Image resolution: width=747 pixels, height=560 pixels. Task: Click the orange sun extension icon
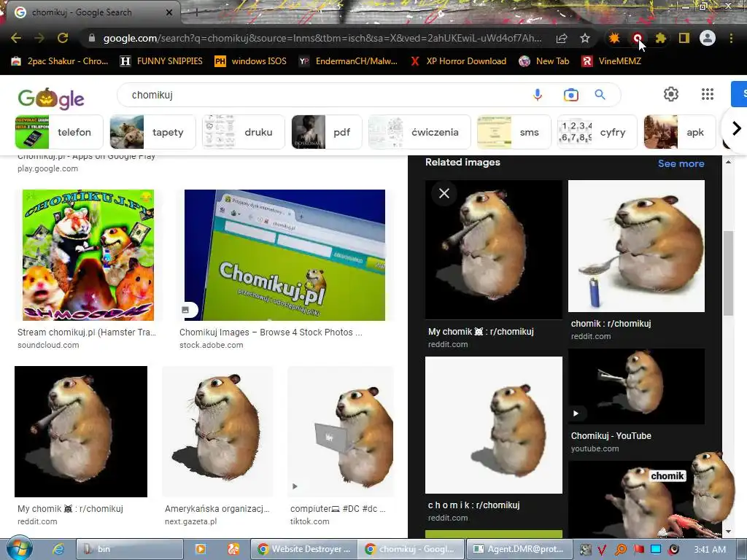point(614,38)
